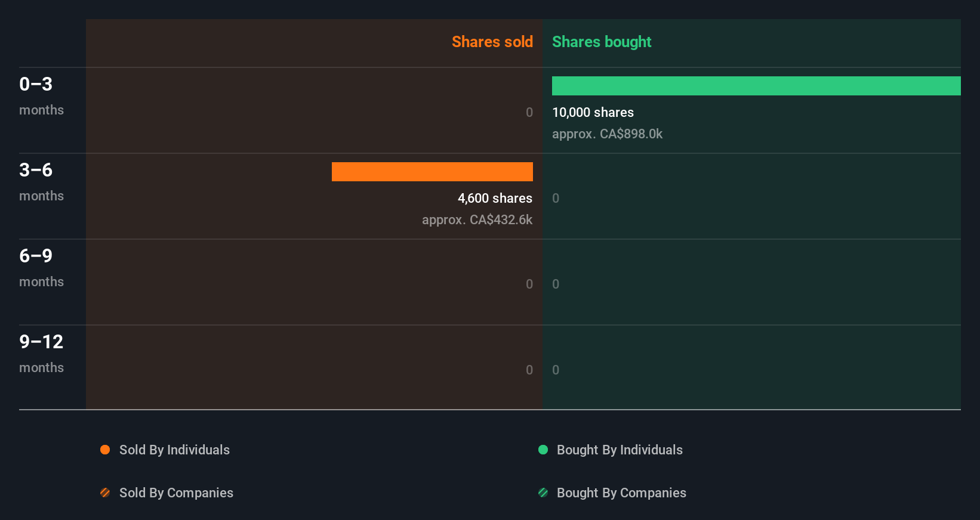The height and width of the screenshot is (520, 980).
Task: Click the zero sold value in 0–3 months row
Action: pyautogui.click(x=529, y=112)
